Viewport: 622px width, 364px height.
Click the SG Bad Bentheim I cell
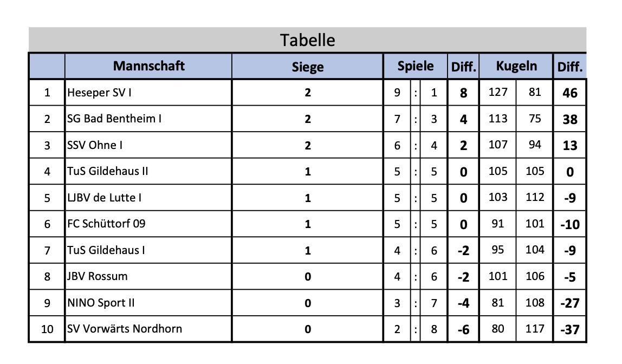[x=114, y=119]
